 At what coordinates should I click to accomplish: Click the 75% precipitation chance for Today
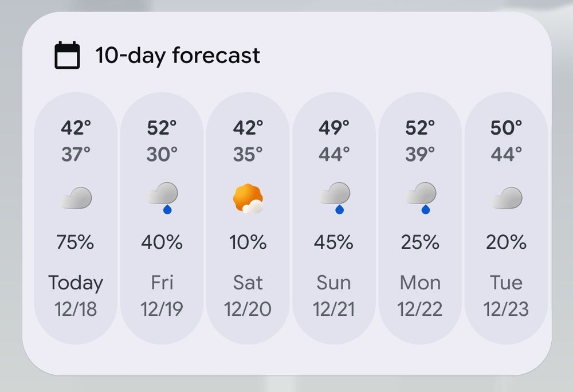pyautogui.click(x=75, y=242)
